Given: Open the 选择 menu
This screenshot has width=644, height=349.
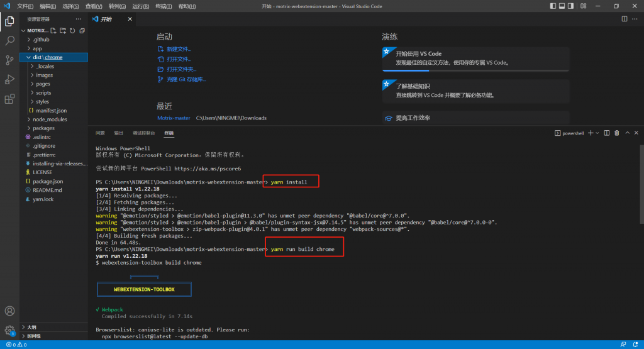Looking at the screenshot, I should tap(70, 6).
